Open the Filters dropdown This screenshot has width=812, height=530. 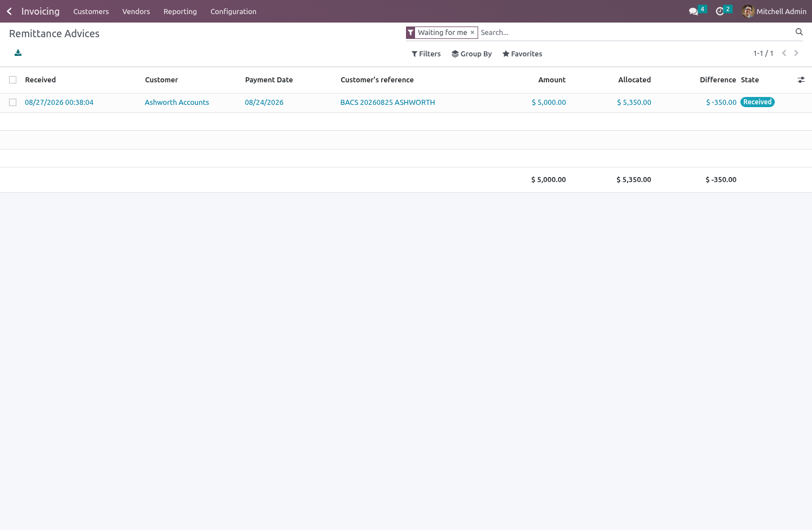coord(426,54)
